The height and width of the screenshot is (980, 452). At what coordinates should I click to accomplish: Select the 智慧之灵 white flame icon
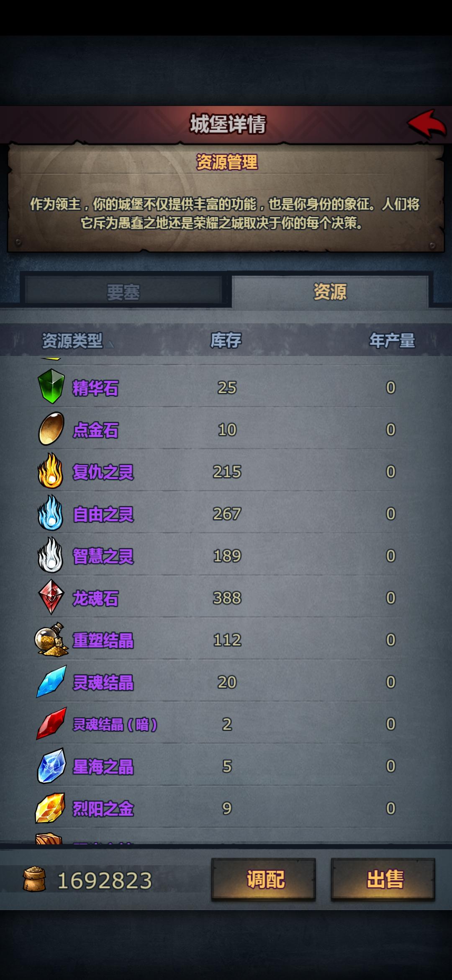[51, 555]
